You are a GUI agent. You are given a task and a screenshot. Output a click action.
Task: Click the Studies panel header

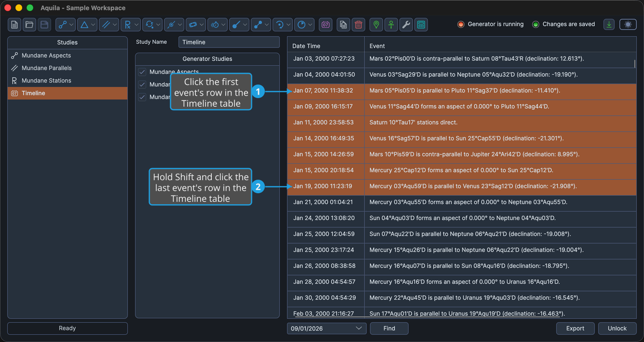68,43
